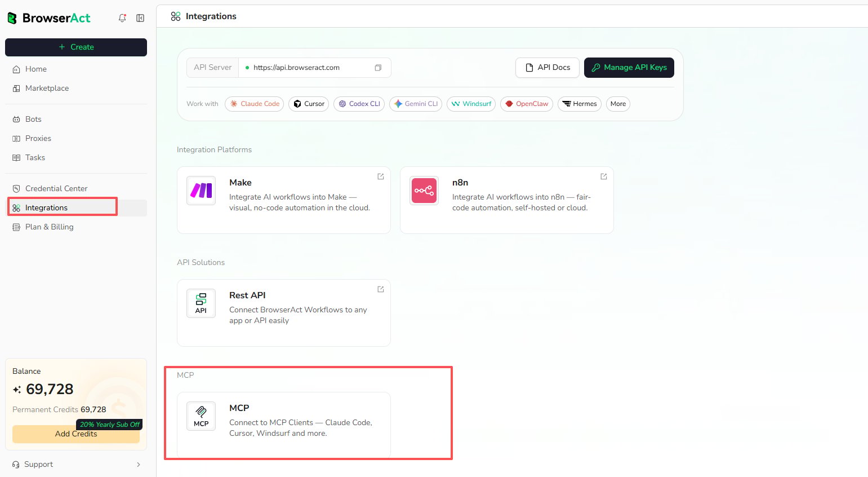Screen dimensions: 868x477
Task: Select the Claude Code chip
Action: [254, 104]
